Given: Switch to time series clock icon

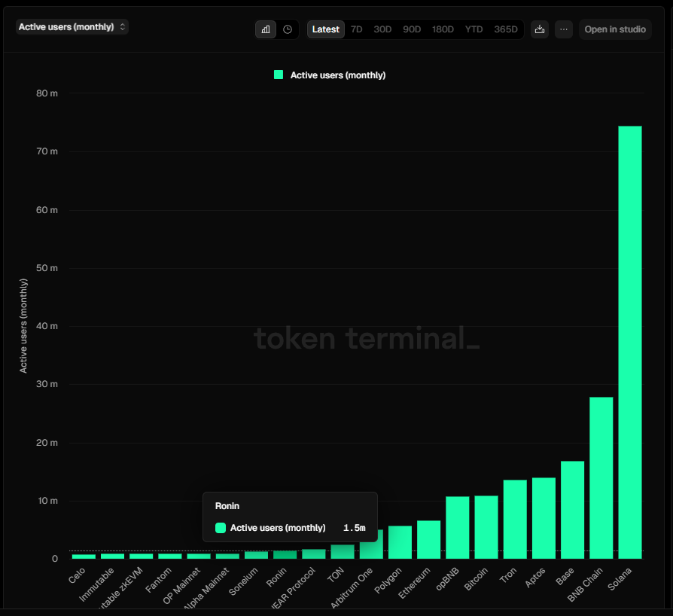Looking at the screenshot, I should (x=288, y=29).
